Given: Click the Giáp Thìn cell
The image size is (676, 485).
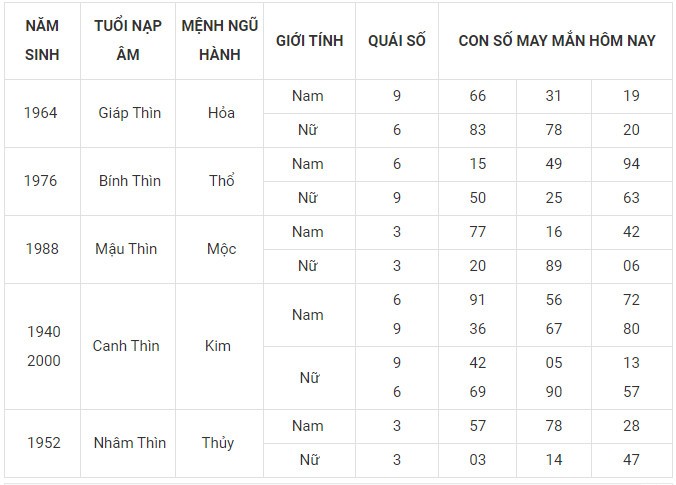Looking at the screenshot, I should tap(129, 113).
